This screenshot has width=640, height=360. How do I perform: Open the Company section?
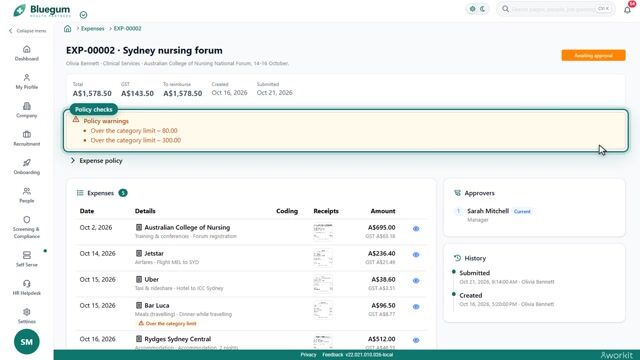coord(27,110)
